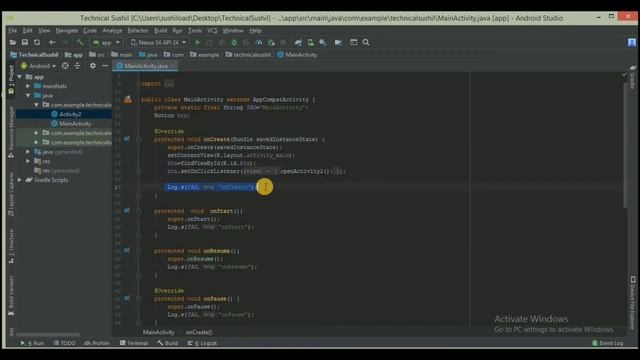Click the user avatar icon at top right
640x360 pixels.
coord(632,42)
